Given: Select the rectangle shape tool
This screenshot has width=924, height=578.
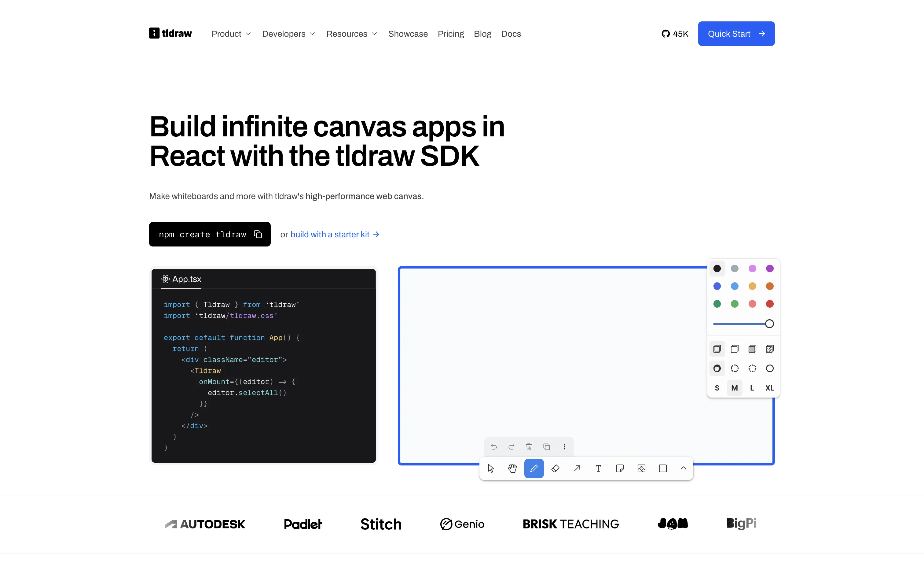Looking at the screenshot, I should 663,468.
